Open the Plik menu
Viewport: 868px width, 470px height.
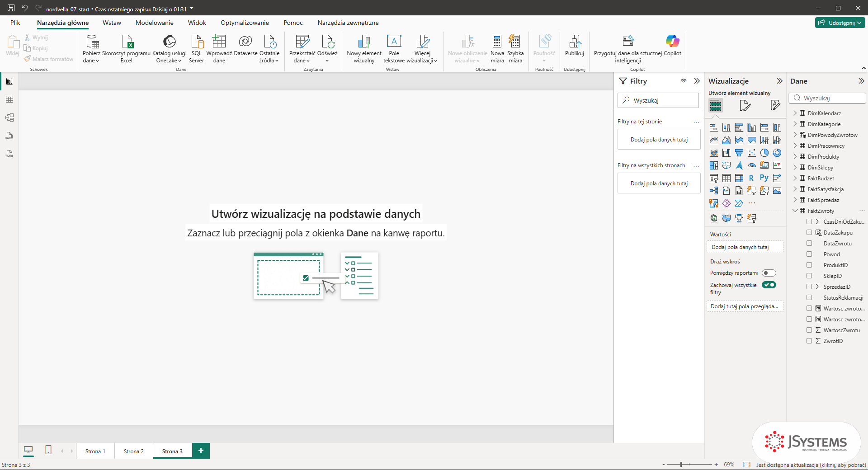pyautogui.click(x=15, y=23)
